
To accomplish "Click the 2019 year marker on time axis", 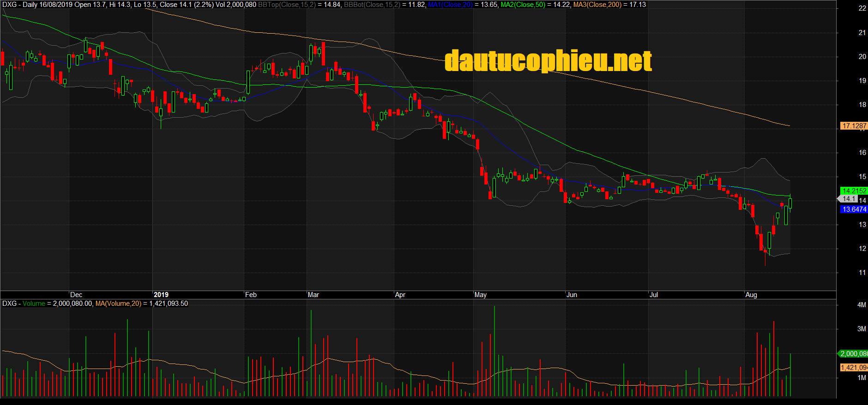I will coord(161,295).
